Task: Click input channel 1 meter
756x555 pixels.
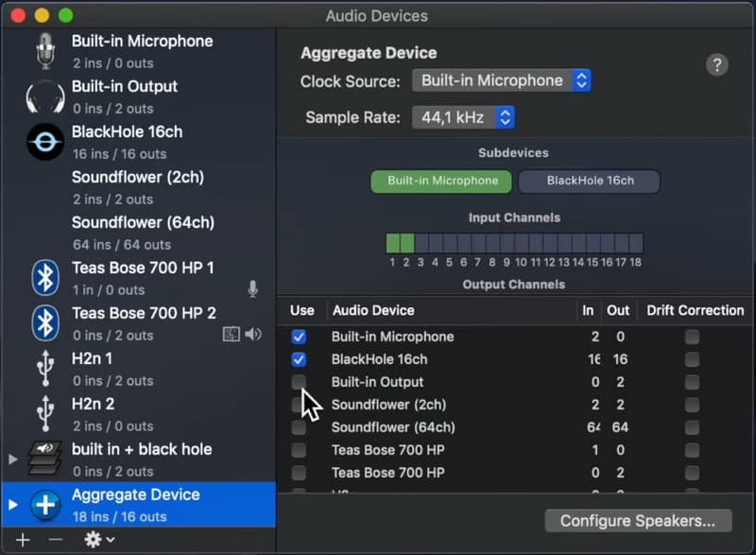Action: [x=393, y=243]
